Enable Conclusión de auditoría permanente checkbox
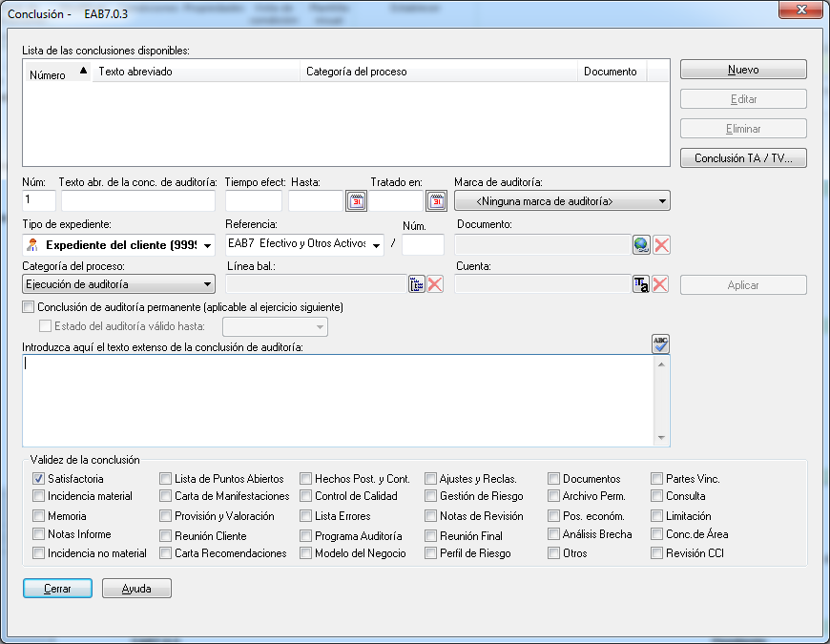This screenshot has height=644, width=830. coord(28,307)
